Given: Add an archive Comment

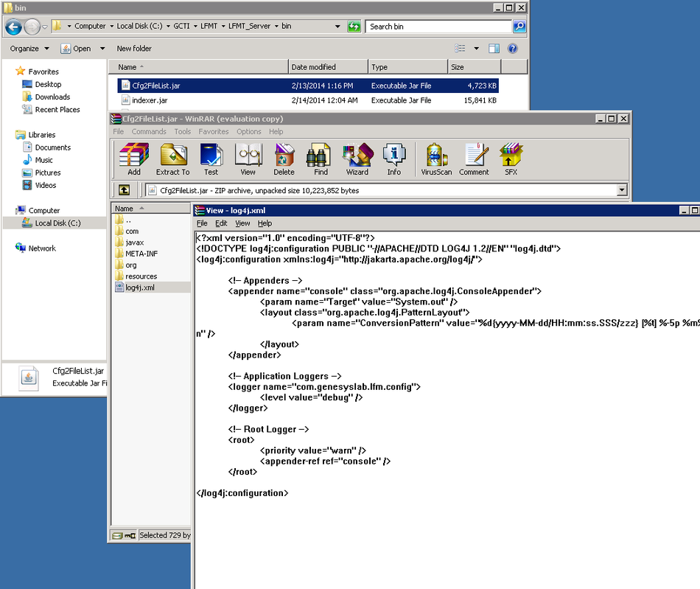Looking at the screenshot, I should (474, 159).
